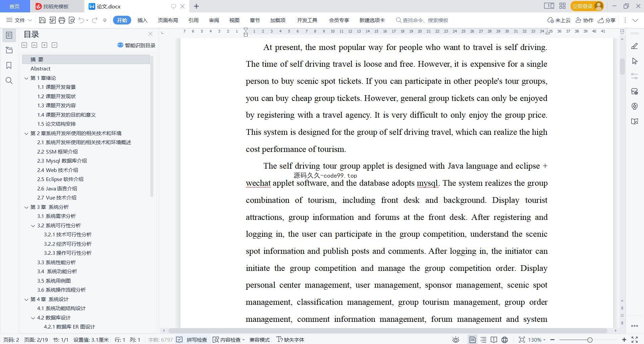Screen dimensions: 644x344
Task: Click the Save icon in quick toolbar
Action: (42, 20)
